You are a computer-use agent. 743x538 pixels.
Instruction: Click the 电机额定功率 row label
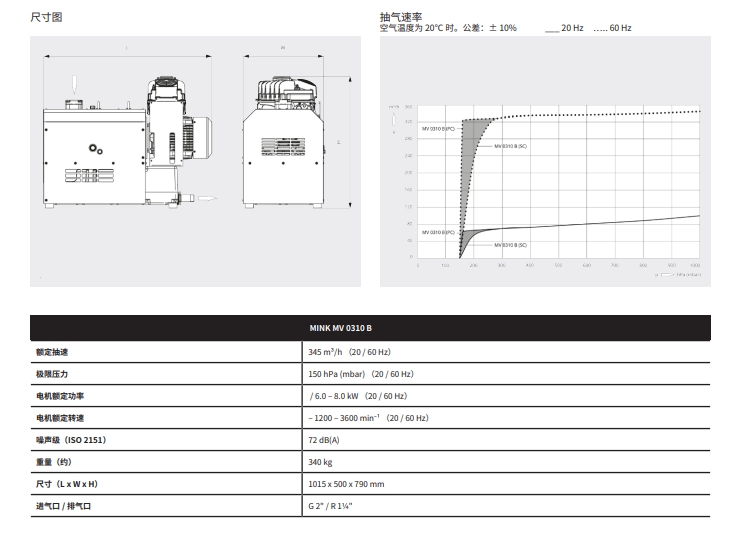pos(60,396)
